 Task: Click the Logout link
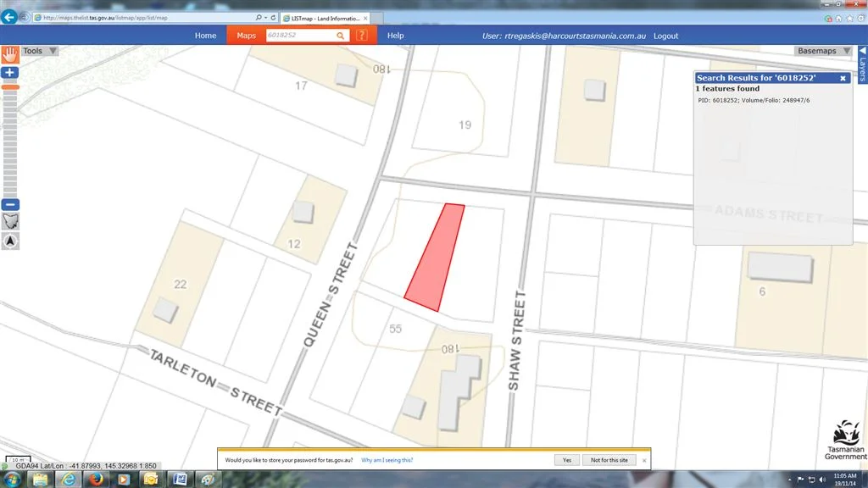point(665,36)
